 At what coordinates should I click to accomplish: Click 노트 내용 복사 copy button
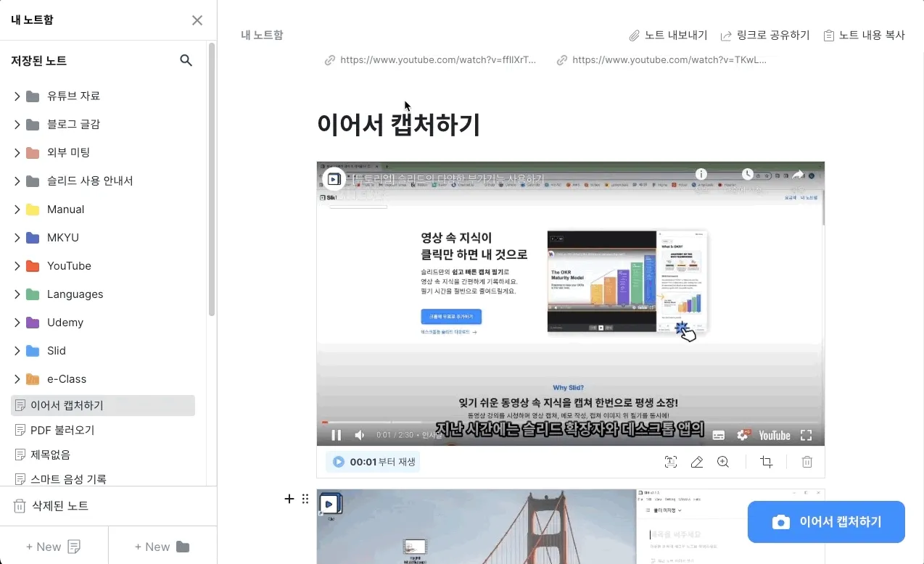coord(864,35)
